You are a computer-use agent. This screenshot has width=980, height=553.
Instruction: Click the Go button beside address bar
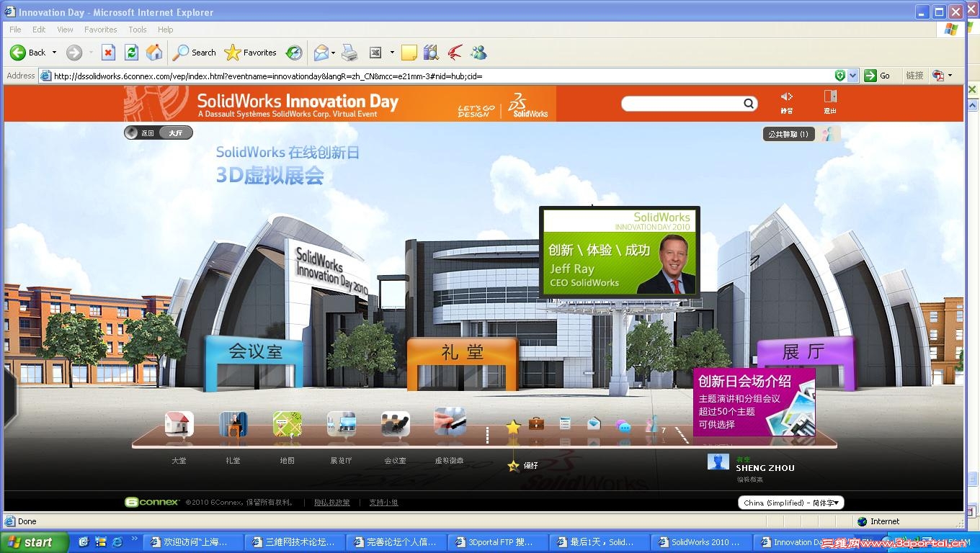[878, 76]
